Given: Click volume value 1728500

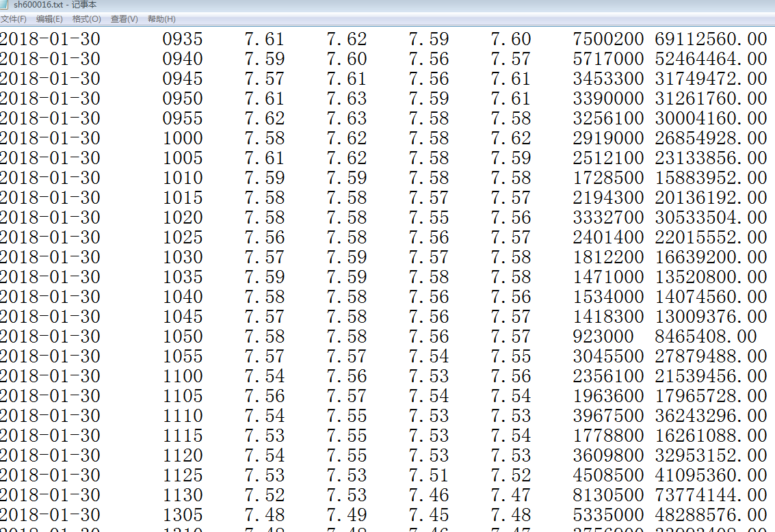Looking at the screenshot, I should click(x=608, y=178).
